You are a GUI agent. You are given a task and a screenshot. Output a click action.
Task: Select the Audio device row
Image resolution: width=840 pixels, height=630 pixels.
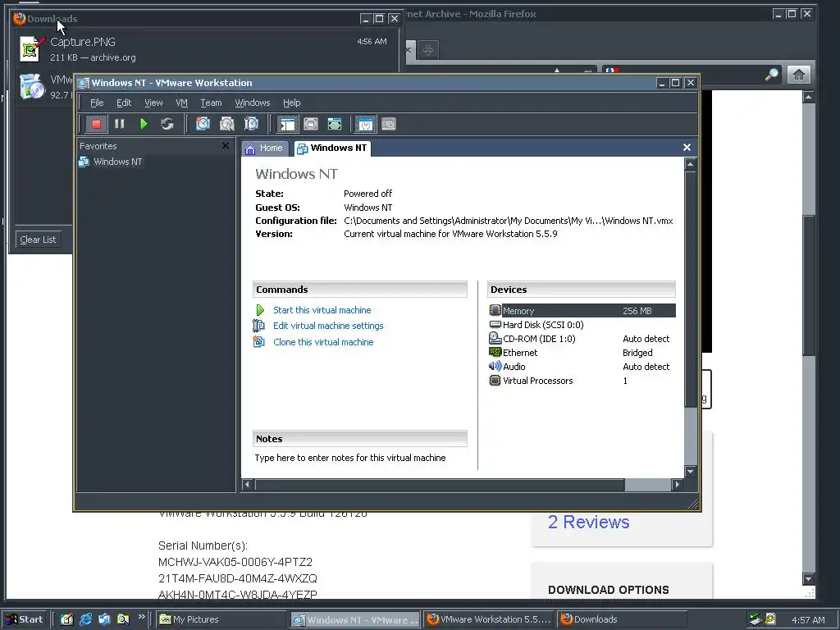pos(582,367)
